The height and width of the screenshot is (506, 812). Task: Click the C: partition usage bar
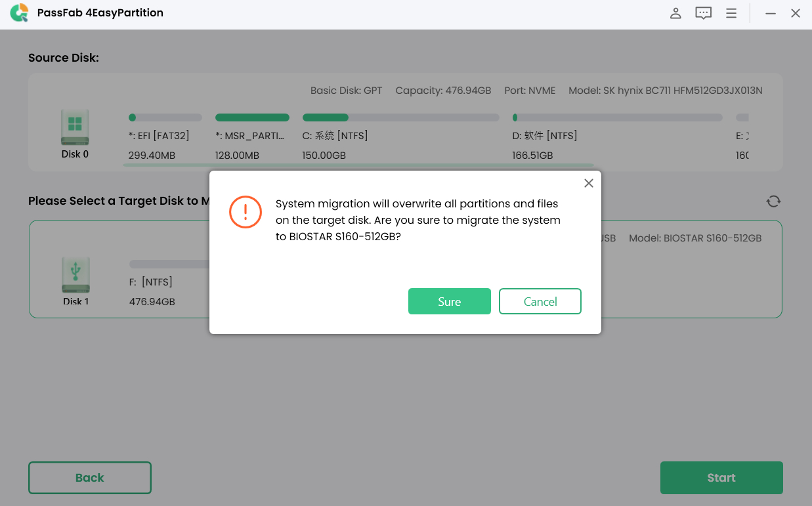point(399,117)
